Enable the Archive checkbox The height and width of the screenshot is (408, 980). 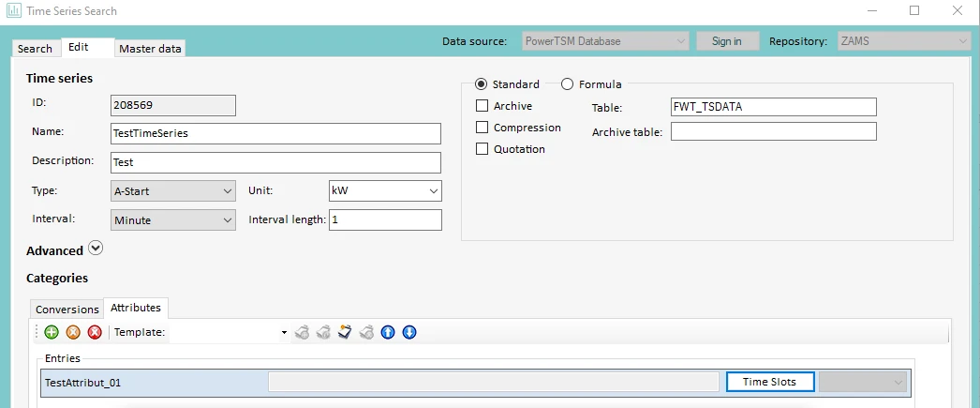483,106
